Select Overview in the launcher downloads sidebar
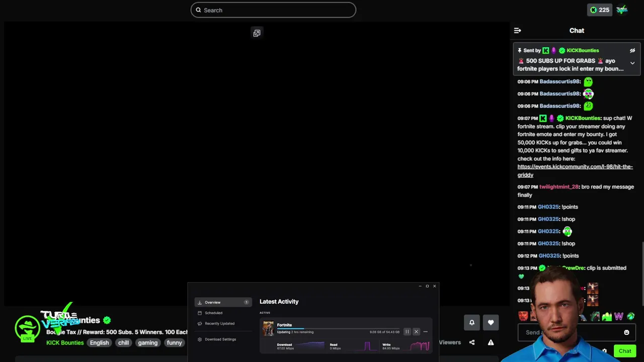This screenshot has width=644, height=362. [x=223, y=302]
